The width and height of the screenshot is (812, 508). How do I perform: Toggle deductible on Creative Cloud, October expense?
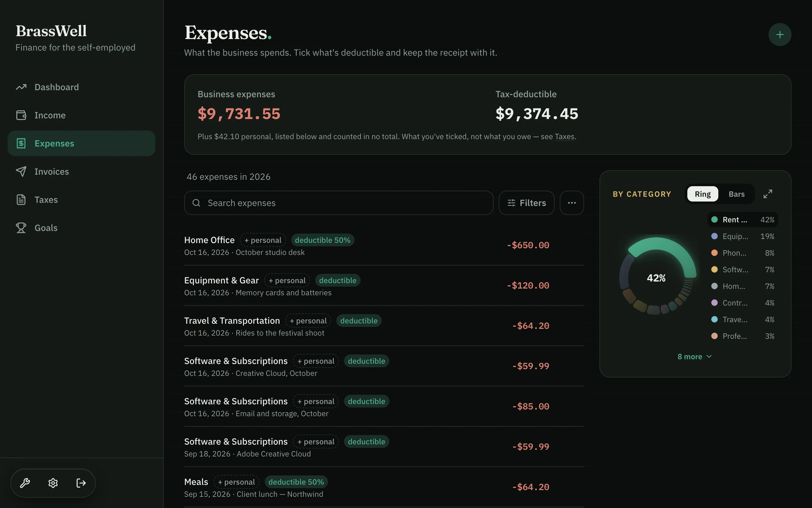[x=367, y=361]
